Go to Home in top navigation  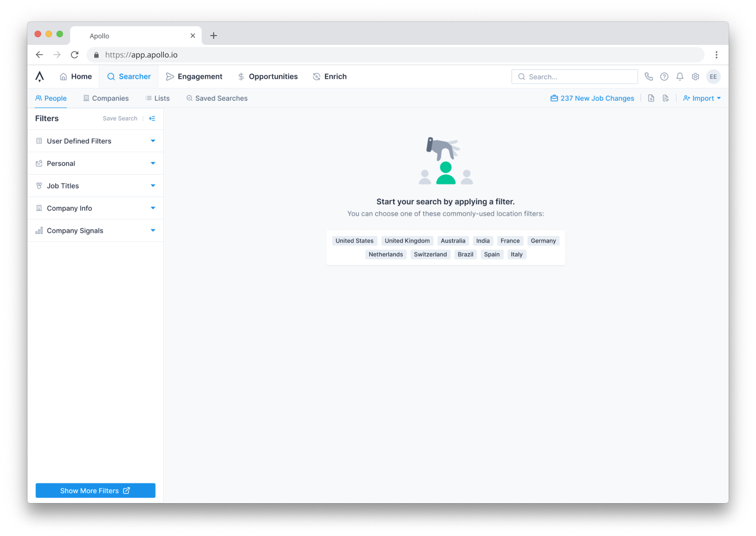pos(76,77)
